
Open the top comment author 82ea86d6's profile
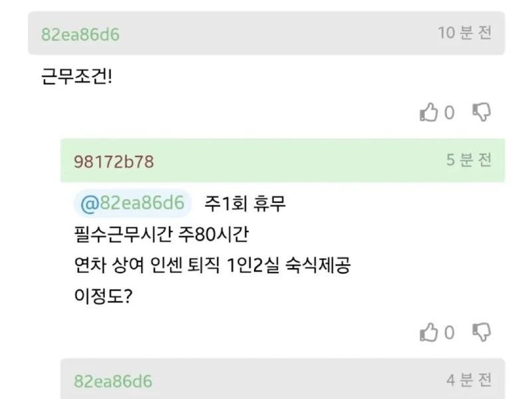[x=80, y=35]
